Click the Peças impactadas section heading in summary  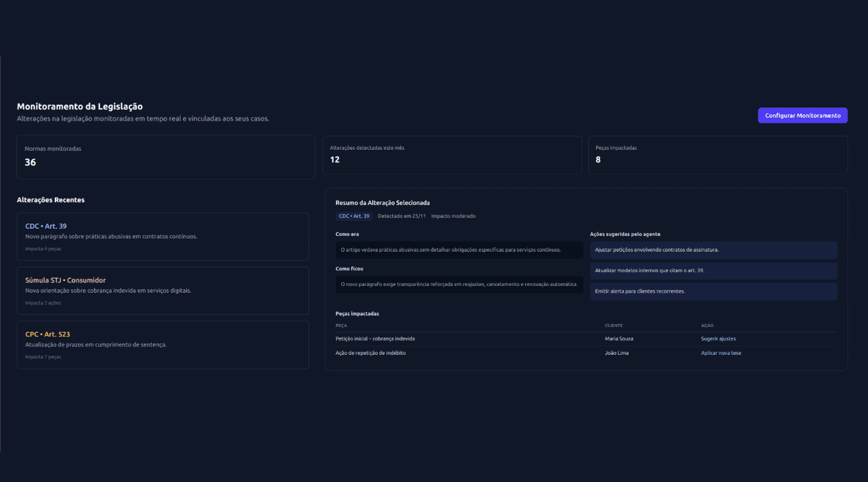(x=357, y=314)
